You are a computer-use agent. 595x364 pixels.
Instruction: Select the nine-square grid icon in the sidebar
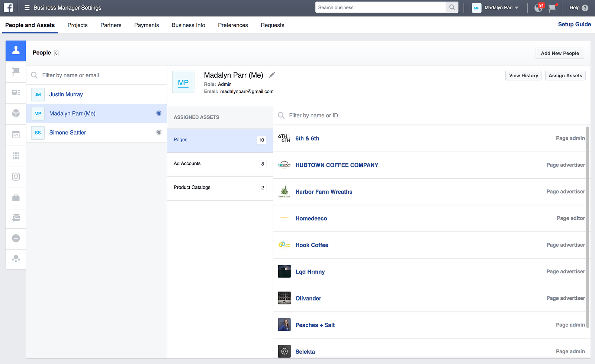(x=16, y=156)
